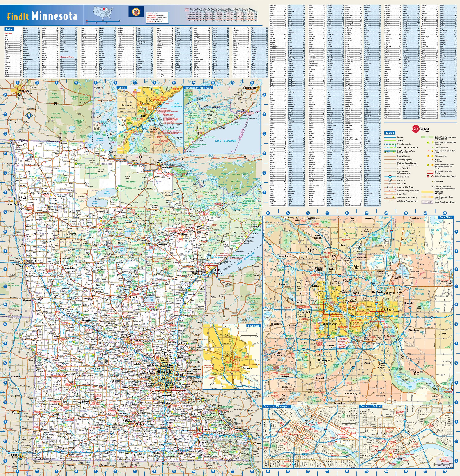Click the Minnesota state flag in the header
Screen dimensions: 460x476
pos(136,12)
